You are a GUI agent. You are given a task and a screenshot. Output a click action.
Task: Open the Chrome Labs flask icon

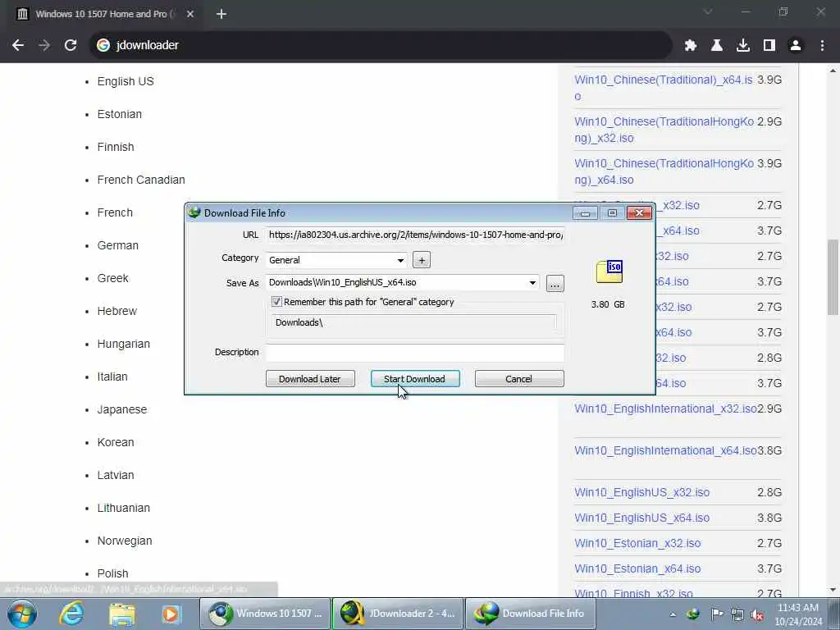[x=716, y=46]
